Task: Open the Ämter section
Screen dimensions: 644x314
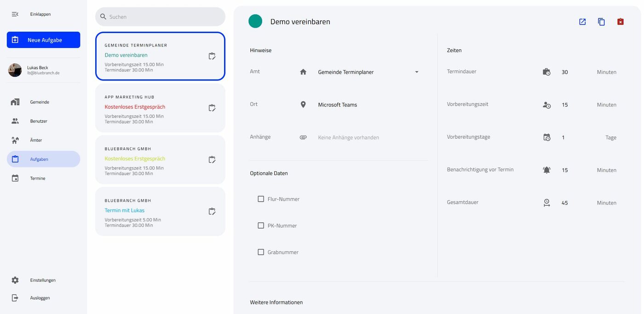Action: coord(43,140)
